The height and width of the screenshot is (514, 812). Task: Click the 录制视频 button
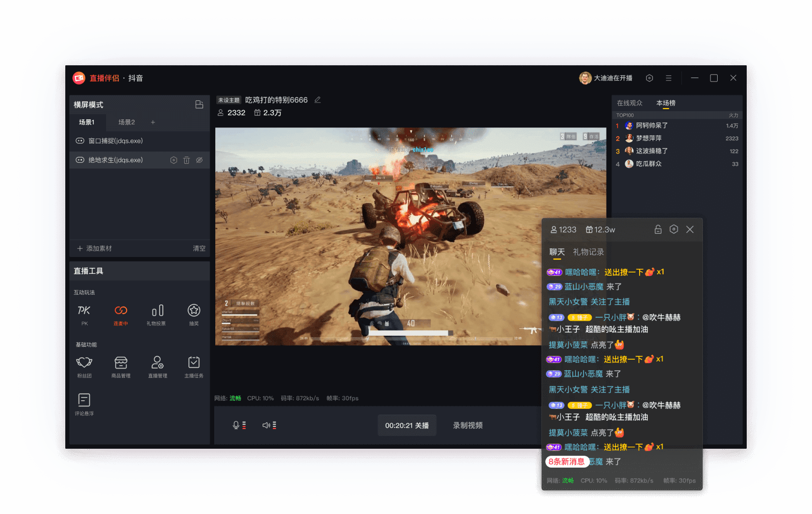tap(468, 425)
